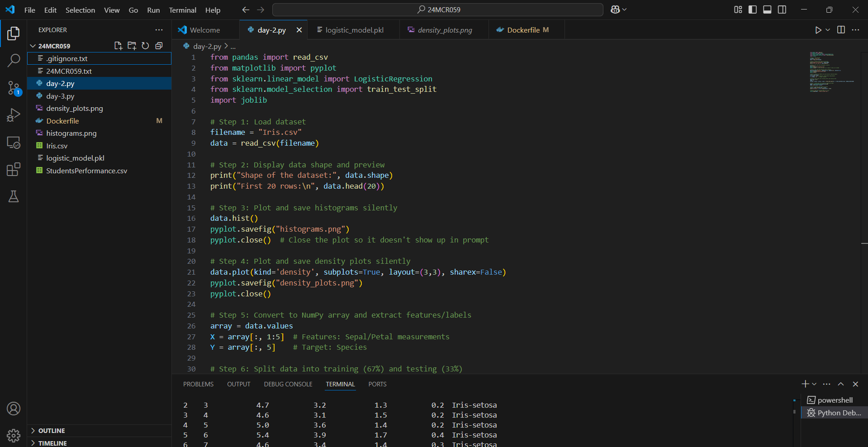Viewport: 868px width, 447px height.
Task: Split the editor to the right
Action: 841,30
